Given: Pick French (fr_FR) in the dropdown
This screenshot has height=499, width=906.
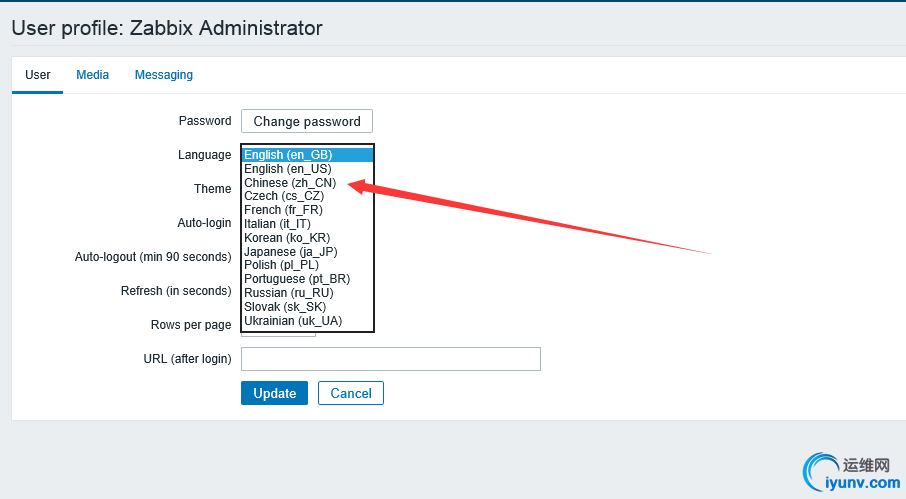Looking at the screenshot, I should pyautogui.click(x=284, y=210).
